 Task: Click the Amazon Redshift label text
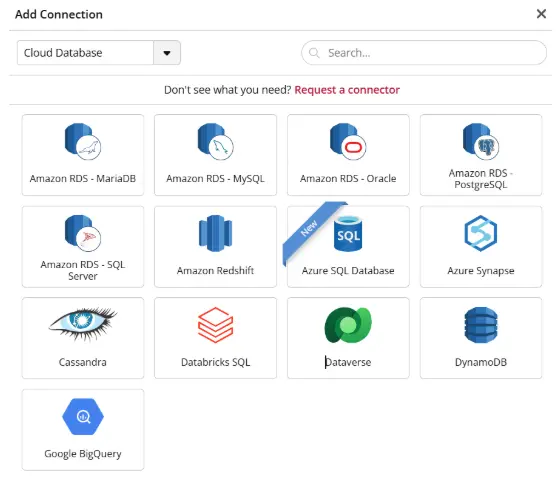point(215,270)
